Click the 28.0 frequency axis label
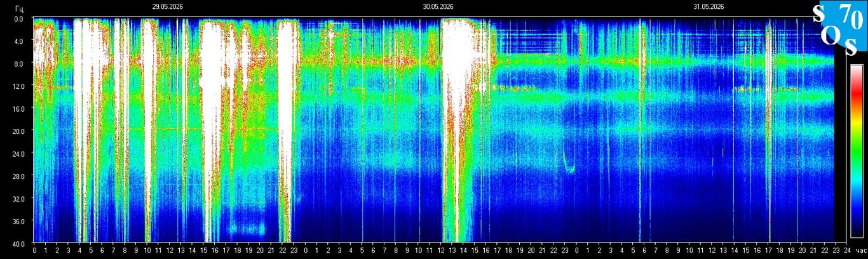The image size is (868, 259). point(18,176)
